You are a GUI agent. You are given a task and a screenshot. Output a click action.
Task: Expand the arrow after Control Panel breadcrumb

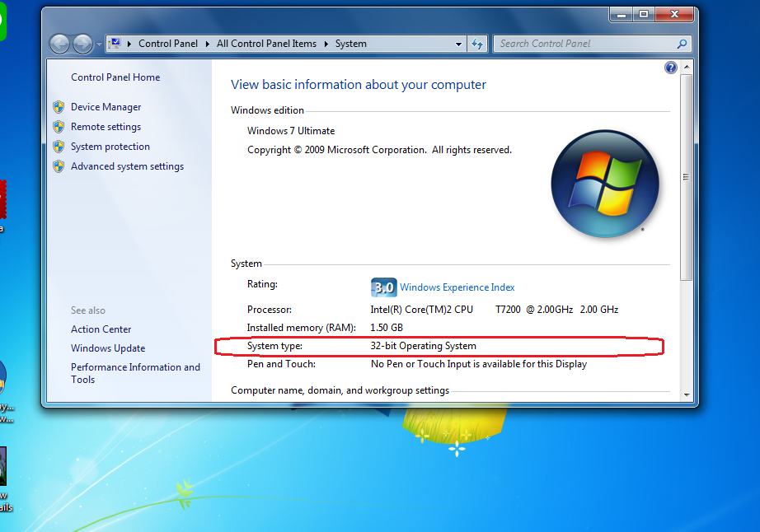(x=208, y=44)
